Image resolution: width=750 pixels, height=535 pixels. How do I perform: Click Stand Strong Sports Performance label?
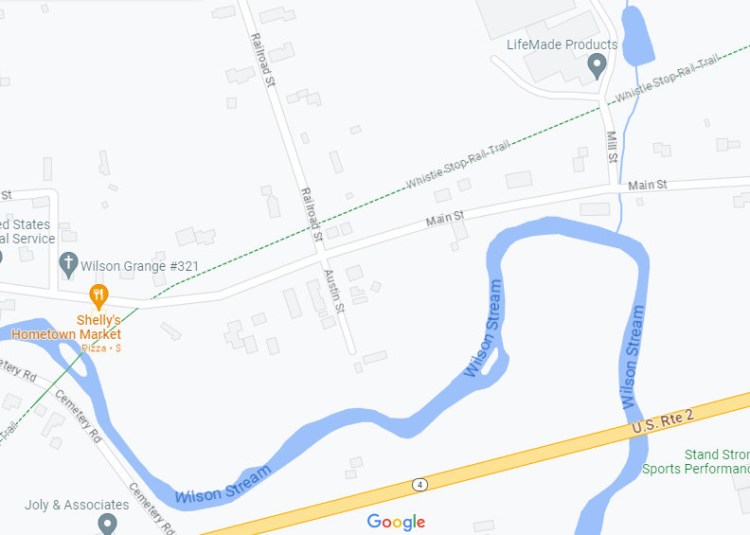pos(696,461)
